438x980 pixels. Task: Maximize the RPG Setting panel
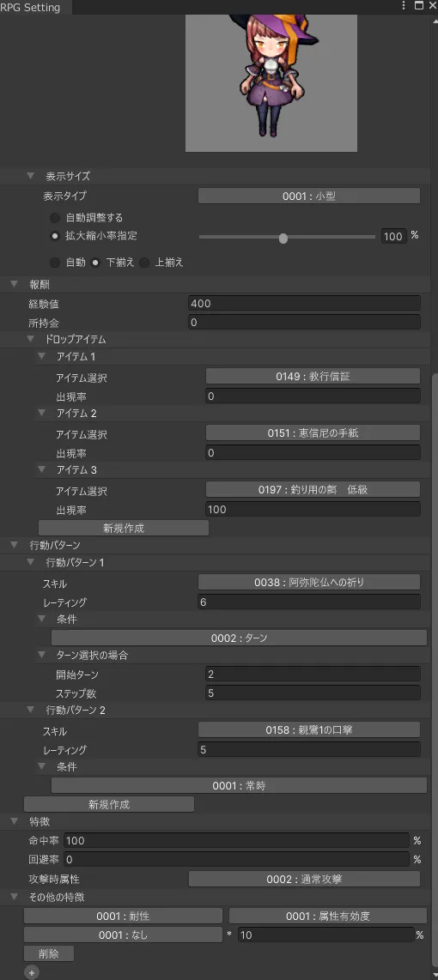pos(419,6)
